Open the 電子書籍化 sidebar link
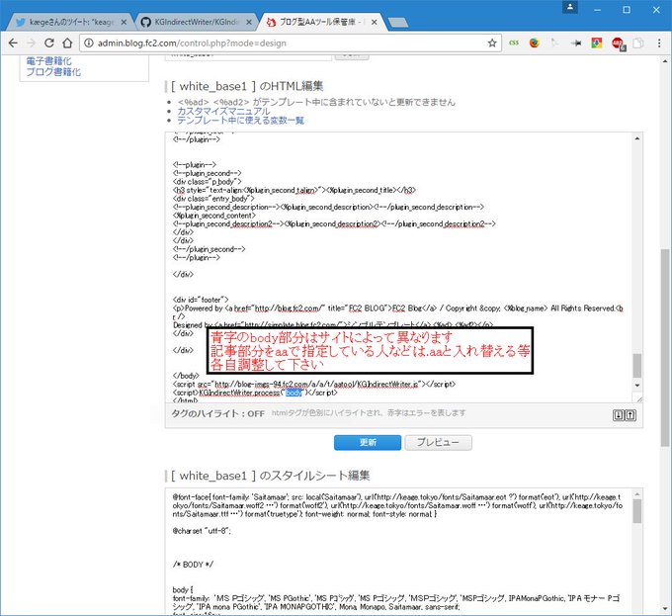 point(48,61)
